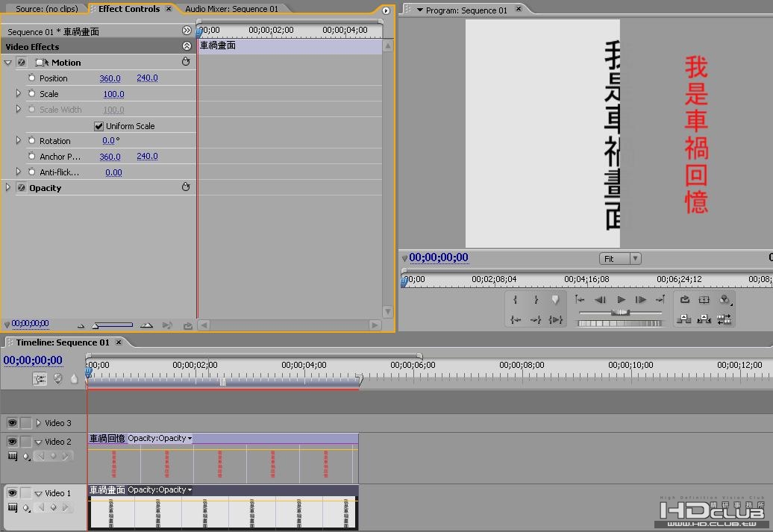Click the Trim monitor icon
Viewport: 773px width, 532px height.
click(x=723, y=319)
